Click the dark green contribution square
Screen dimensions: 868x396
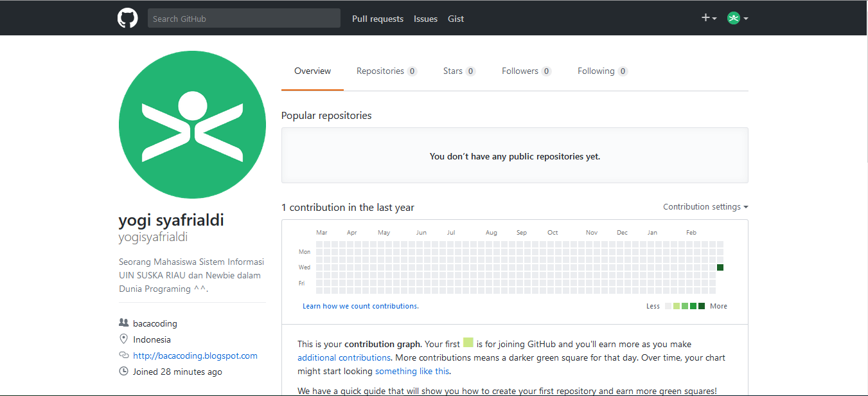(x=720, y=267)
